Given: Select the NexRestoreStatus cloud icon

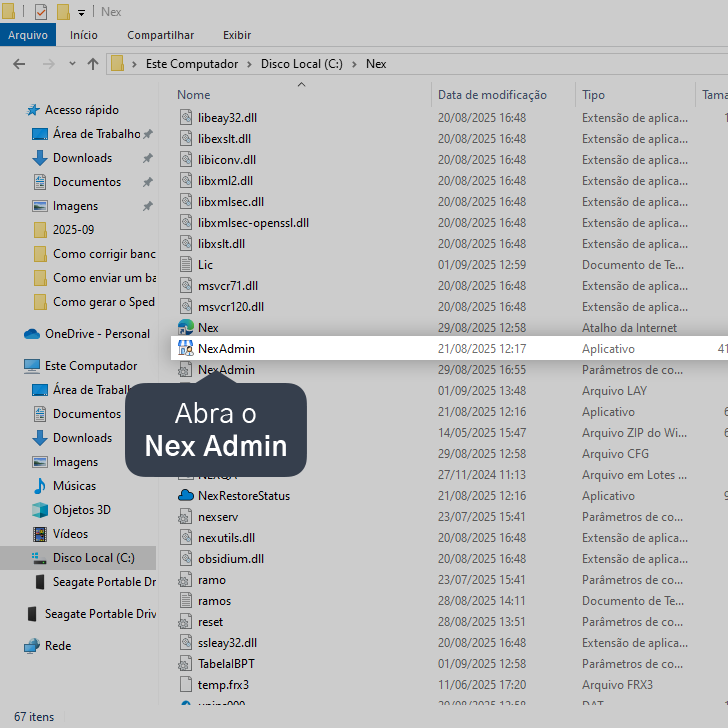Looking at the screenshot, I should [x=186, y=495].
